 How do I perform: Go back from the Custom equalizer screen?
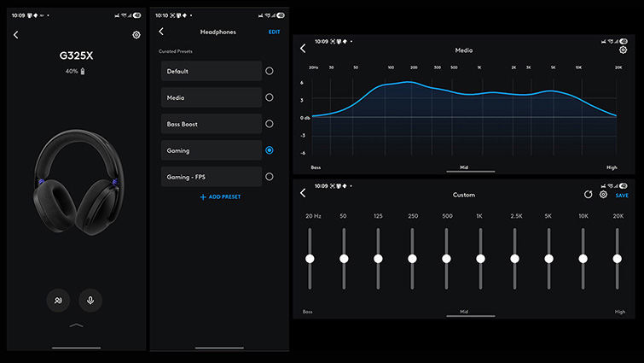point(303,194)
